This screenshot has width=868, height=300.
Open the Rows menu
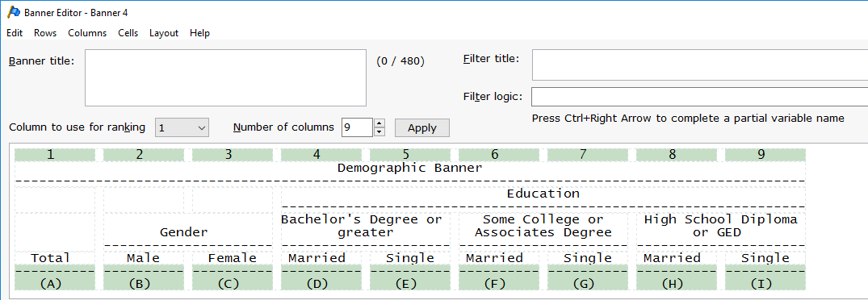45,33
